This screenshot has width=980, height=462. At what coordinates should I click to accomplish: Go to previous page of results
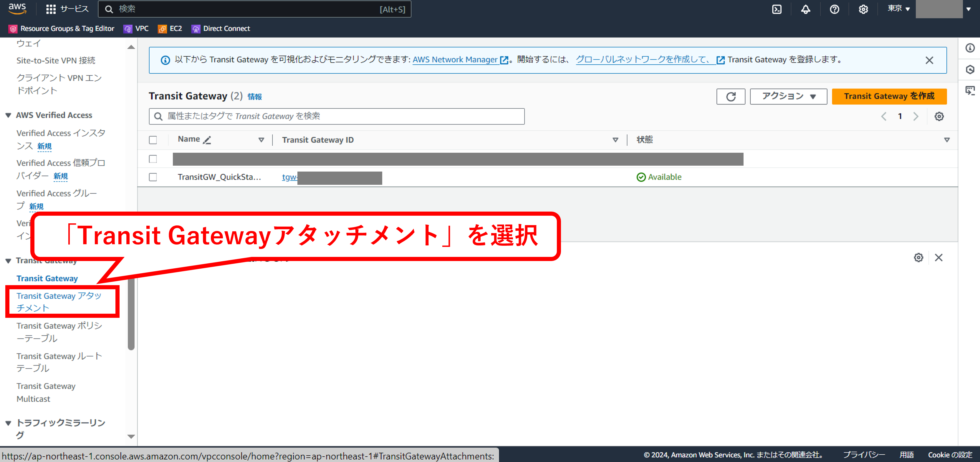click(x=884, y=116)
